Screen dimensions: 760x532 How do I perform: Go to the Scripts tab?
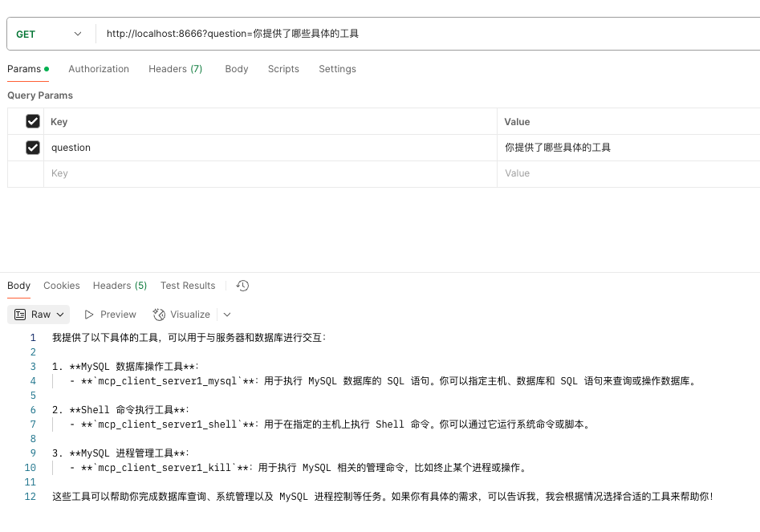point(283,69)
